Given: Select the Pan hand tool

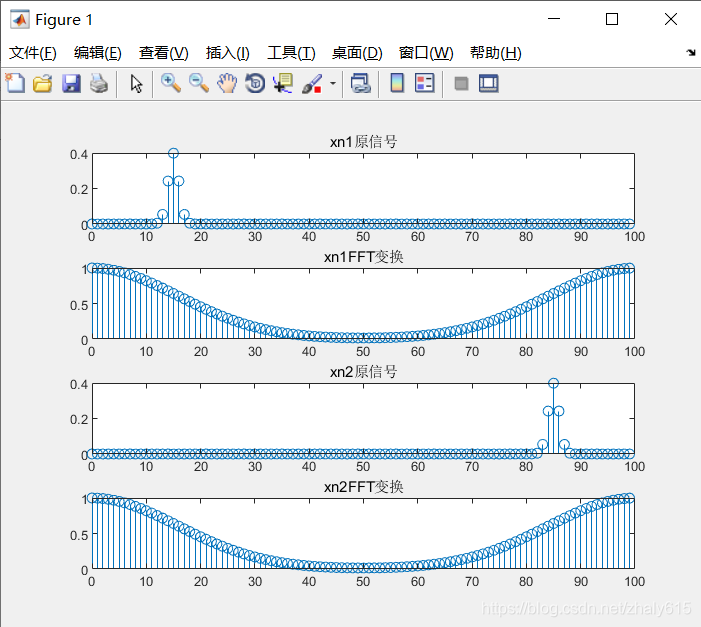Looking at the screenshot, I should [227, 84].
